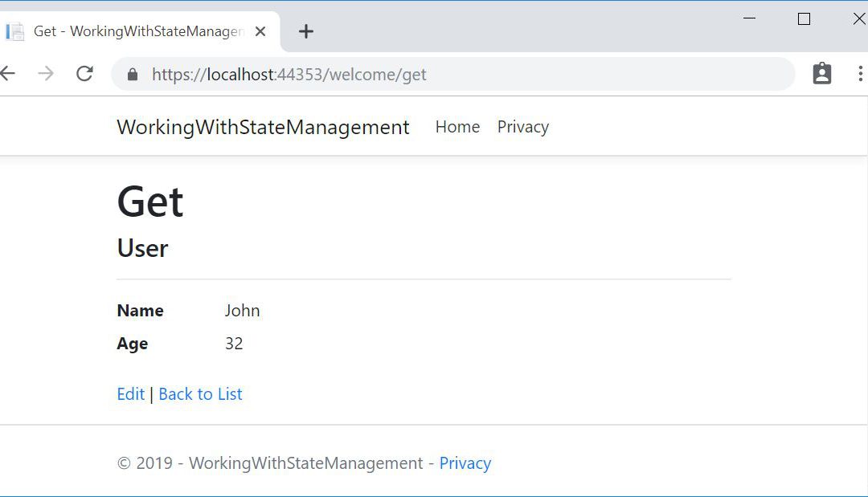This screenshot has width=868, height=497.
Task: Close the Get - WorkingWithStateManagement tab
Action: point(260,31)
